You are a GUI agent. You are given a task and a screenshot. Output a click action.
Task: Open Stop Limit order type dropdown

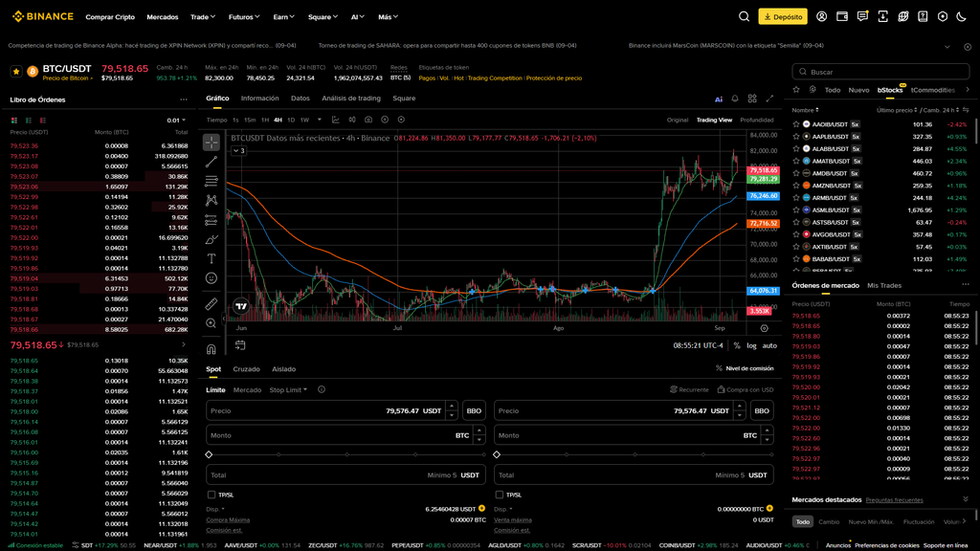click(x=288, y=390)
